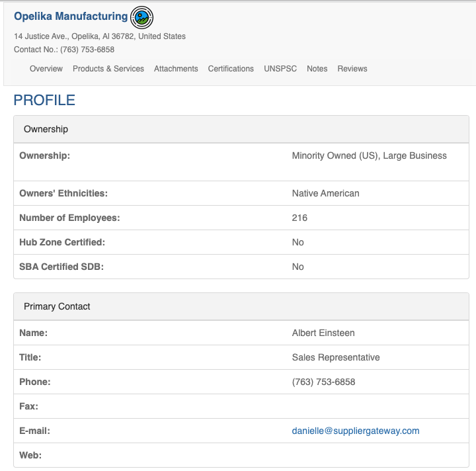Click the 'Number of Employees:' label
476x471 pixels.
69,218
